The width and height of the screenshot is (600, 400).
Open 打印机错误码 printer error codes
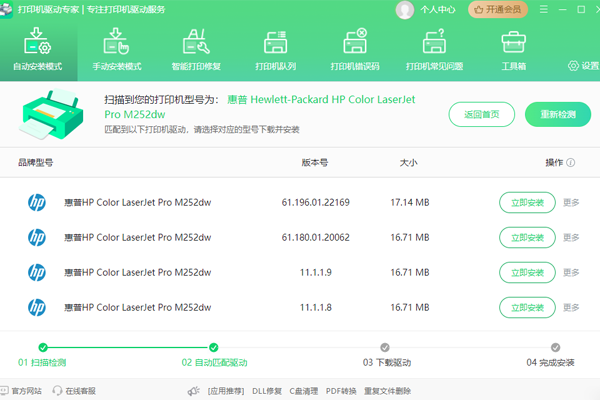(355, 50)
